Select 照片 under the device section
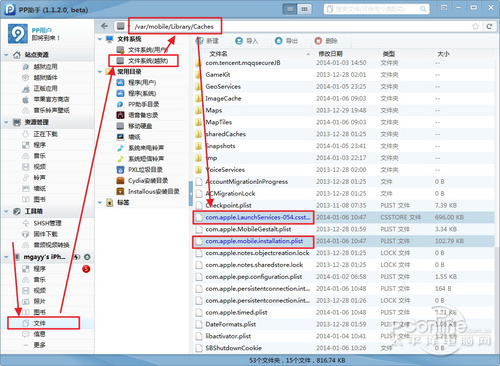The width and height of the screenshot is (500, 366). click(39, 301)
